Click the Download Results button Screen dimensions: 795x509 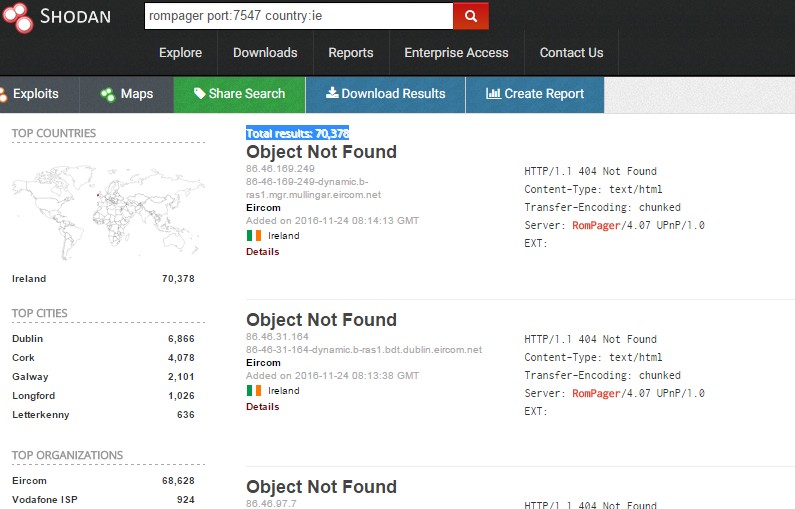click(385, 94)
